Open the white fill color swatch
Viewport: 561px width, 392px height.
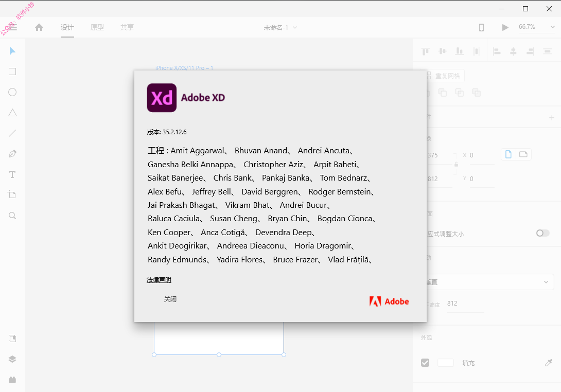[x=445, y=363]
